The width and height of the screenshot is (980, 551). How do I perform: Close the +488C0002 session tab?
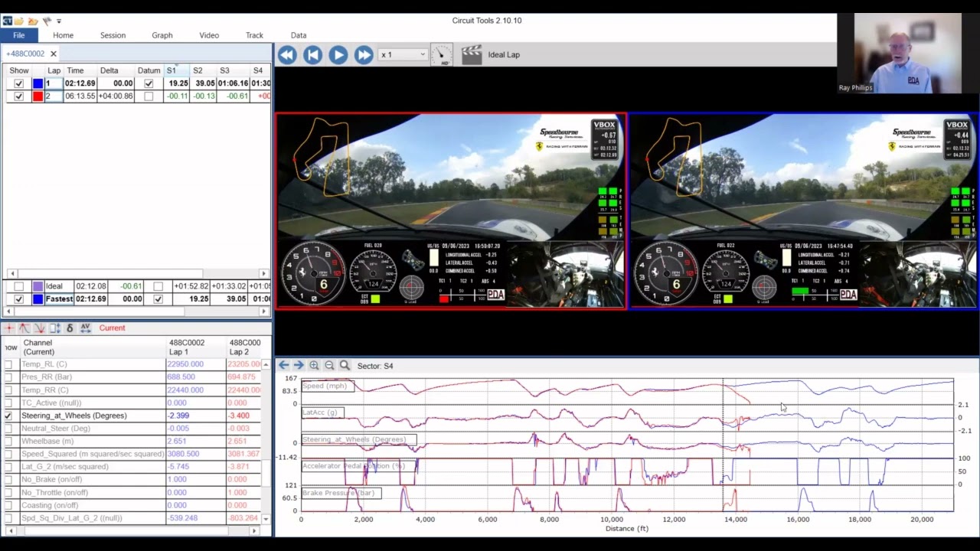point(54,54)
